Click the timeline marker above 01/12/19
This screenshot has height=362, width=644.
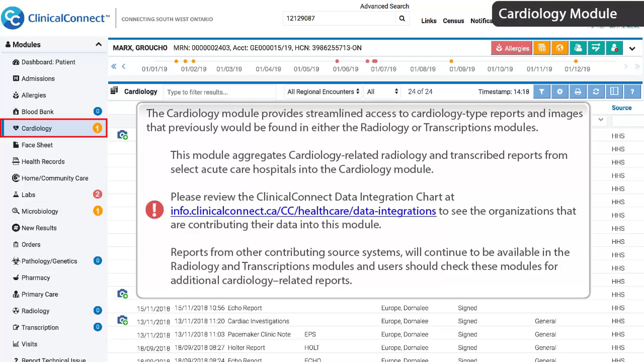pos(576,61)
